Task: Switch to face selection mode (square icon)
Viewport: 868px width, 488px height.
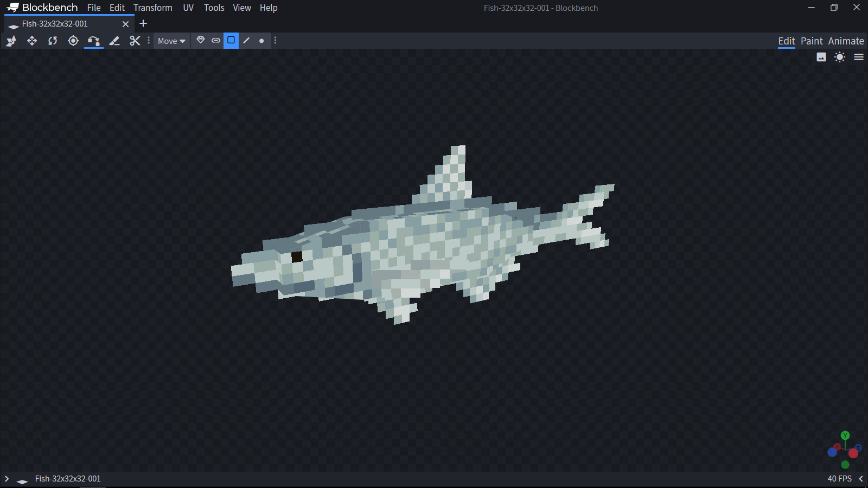Action: tap(231, 40)
